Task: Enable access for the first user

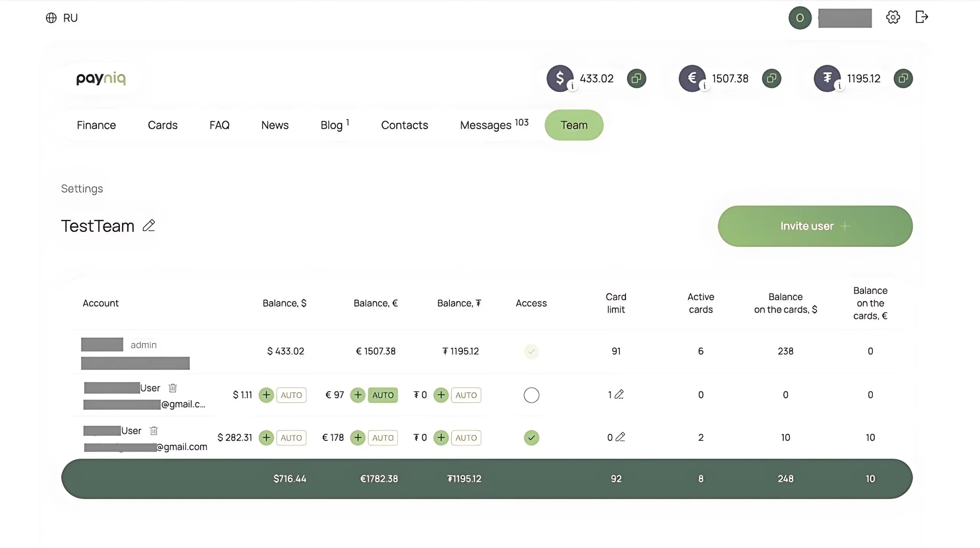Action: [531, 395]
